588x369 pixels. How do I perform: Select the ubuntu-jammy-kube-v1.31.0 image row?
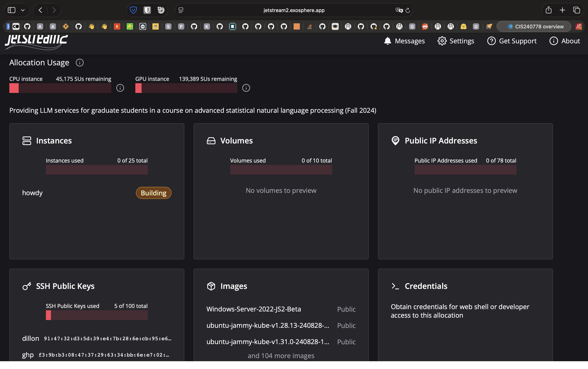pos(281,342)
